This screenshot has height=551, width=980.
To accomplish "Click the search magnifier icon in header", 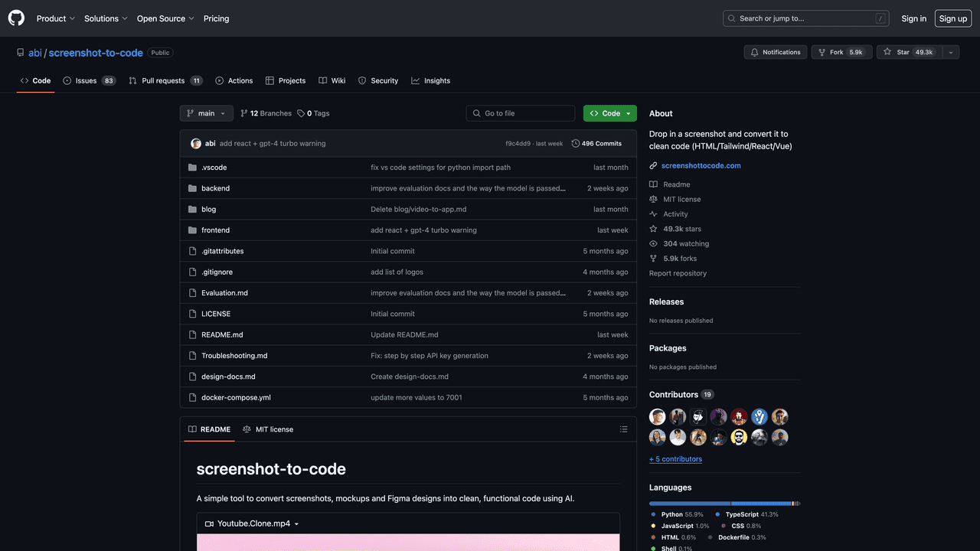I will coord(733,18).
